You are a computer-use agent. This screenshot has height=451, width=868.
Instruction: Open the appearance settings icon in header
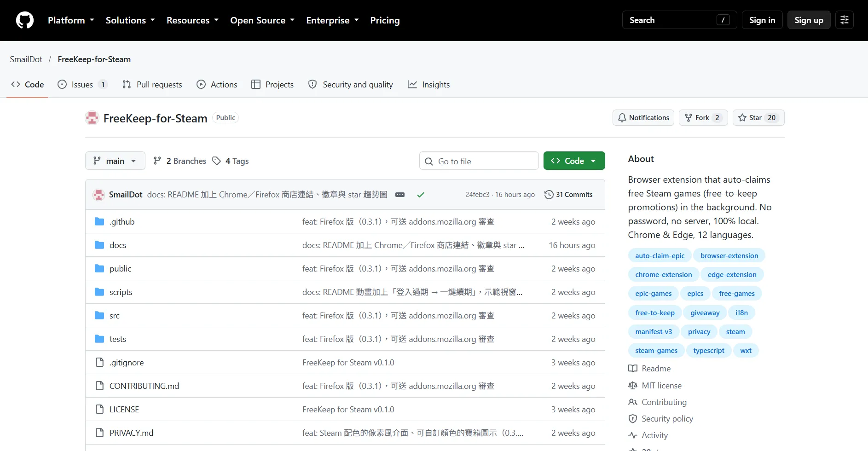point(845,20)
